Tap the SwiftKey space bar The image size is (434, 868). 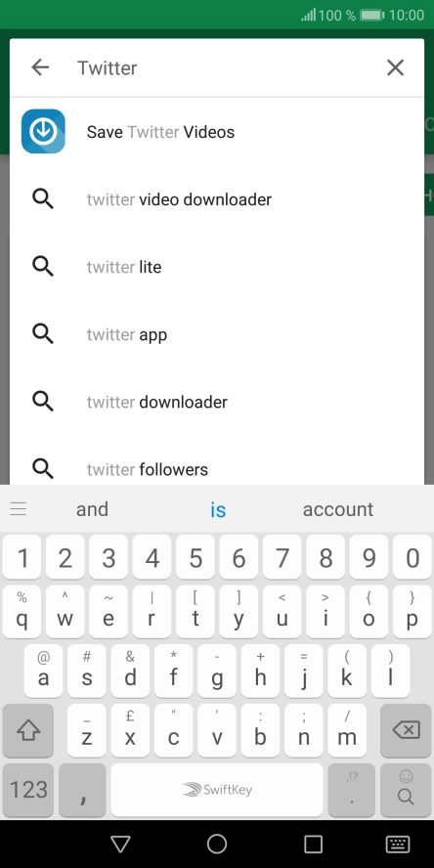point(217,790)
